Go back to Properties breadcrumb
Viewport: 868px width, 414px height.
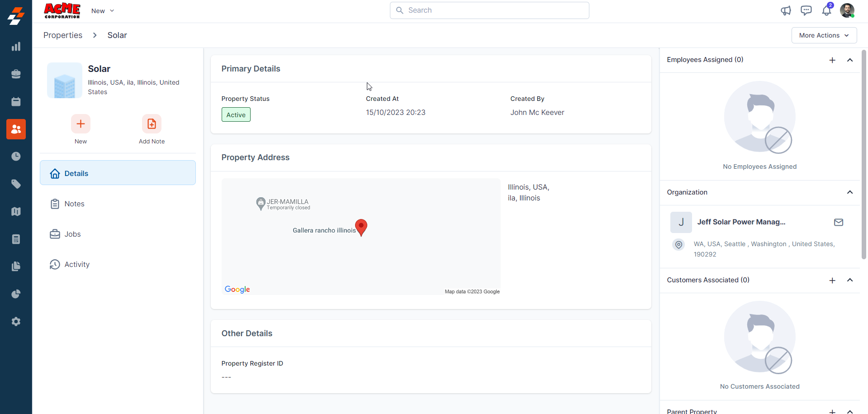63,35
